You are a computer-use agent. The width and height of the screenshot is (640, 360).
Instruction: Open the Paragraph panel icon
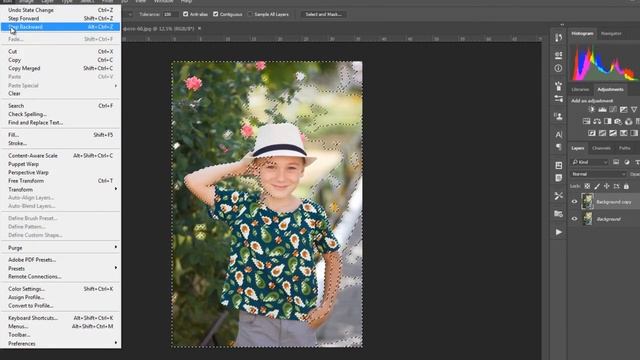click(558, 147)
